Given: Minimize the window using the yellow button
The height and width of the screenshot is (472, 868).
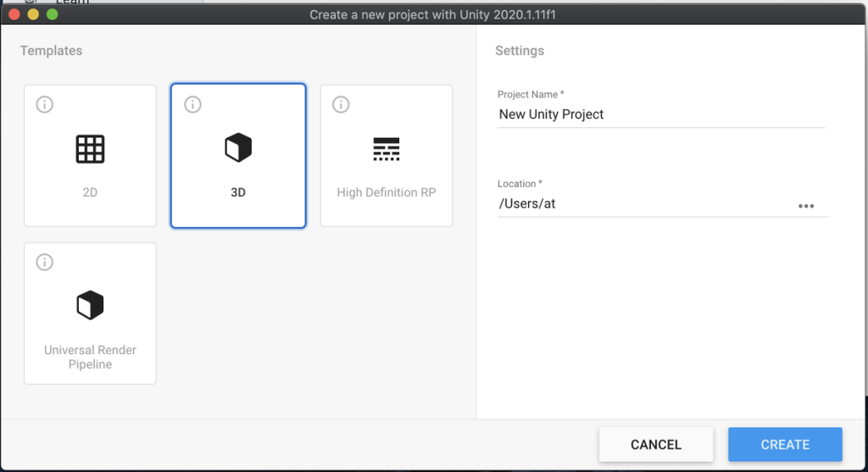Looking at the screenshot, I should click(x=33, y=14).
